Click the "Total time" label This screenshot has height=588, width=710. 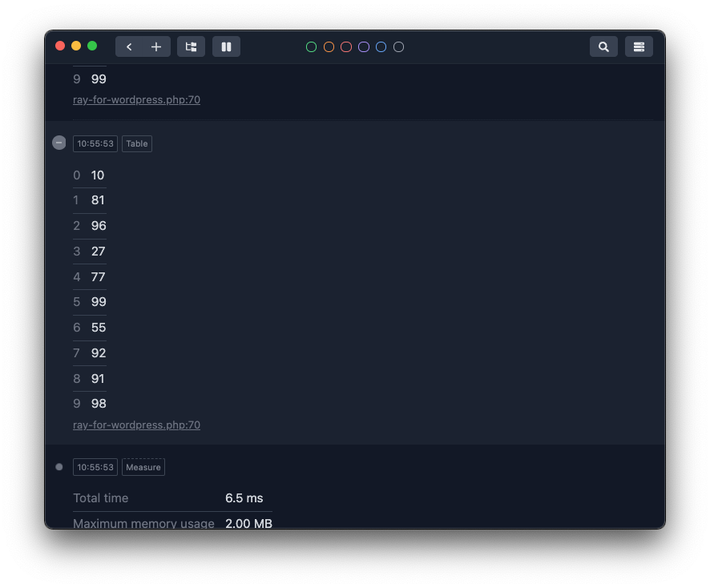(100, 498)
